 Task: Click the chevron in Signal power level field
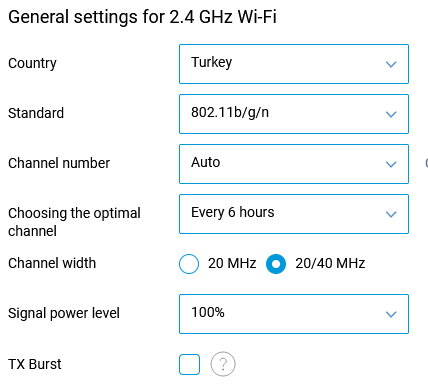pyautogui.click(x=391, y=314)
